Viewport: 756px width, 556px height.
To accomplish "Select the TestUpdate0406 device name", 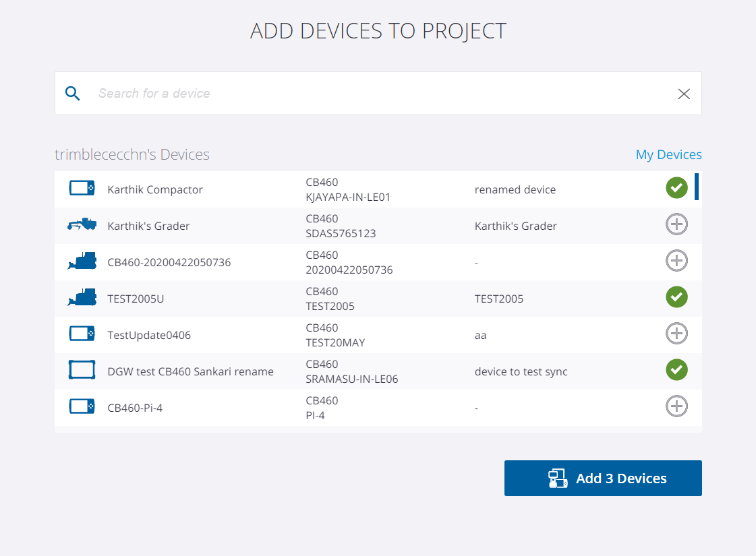I will [x=149, y=336].
